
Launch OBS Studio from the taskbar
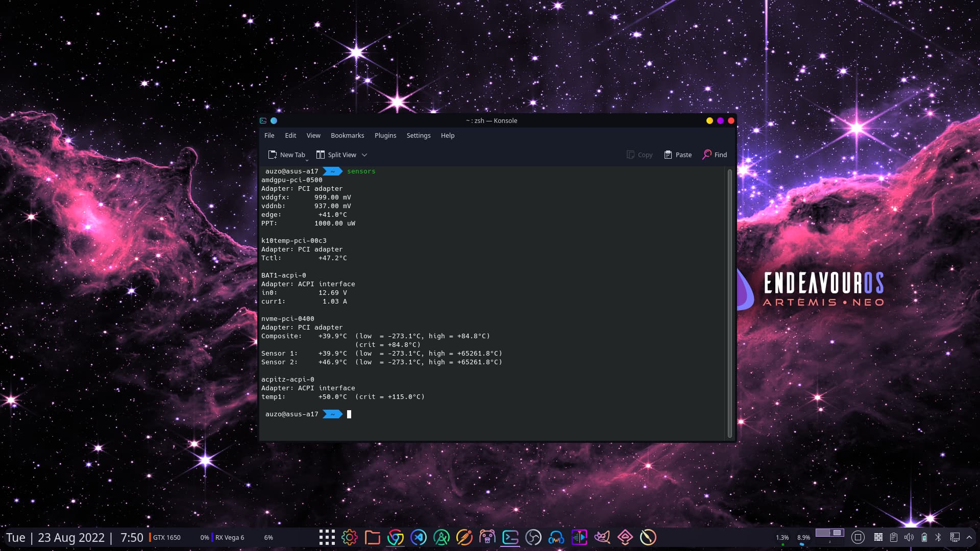click(533, 537)
